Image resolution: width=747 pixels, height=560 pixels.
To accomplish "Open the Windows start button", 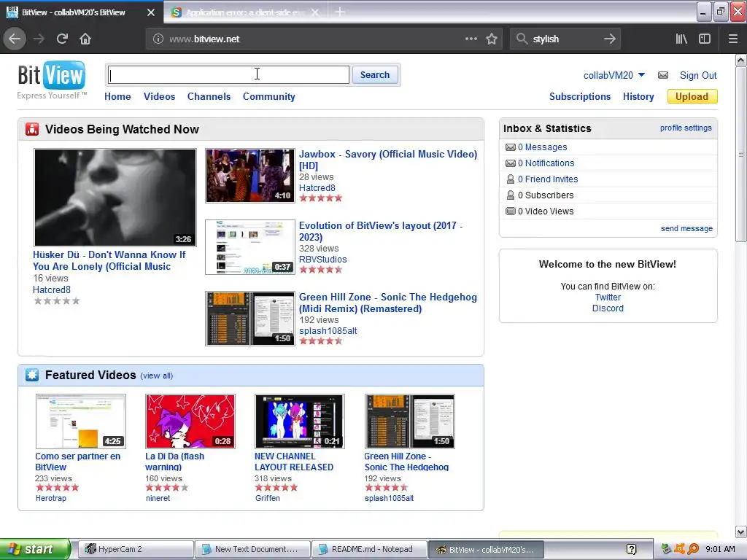I will 35,549.
